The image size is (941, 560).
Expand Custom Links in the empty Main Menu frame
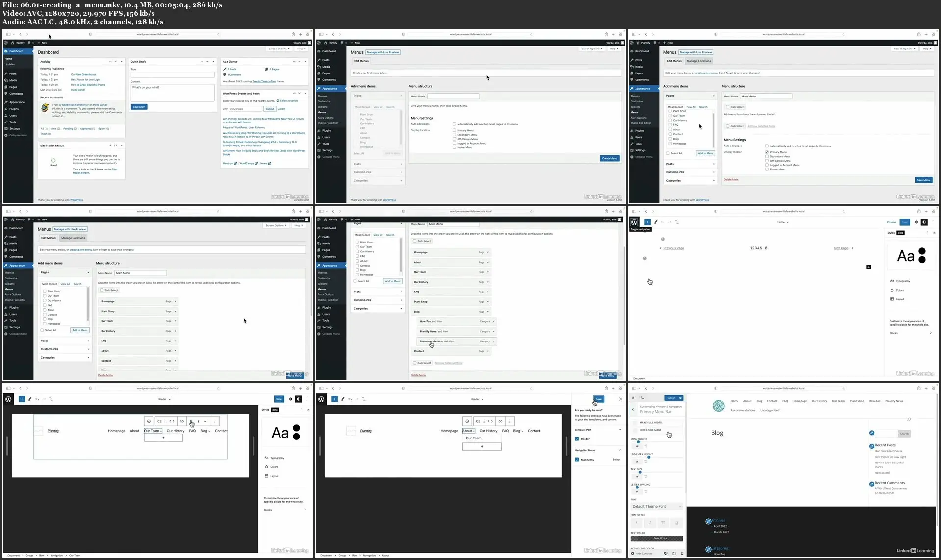(x=690, y=172)
